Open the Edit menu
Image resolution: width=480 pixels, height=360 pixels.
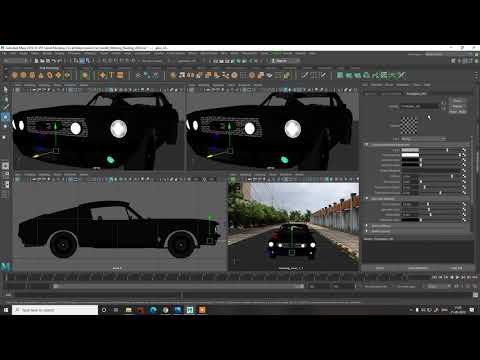[13, 53]
